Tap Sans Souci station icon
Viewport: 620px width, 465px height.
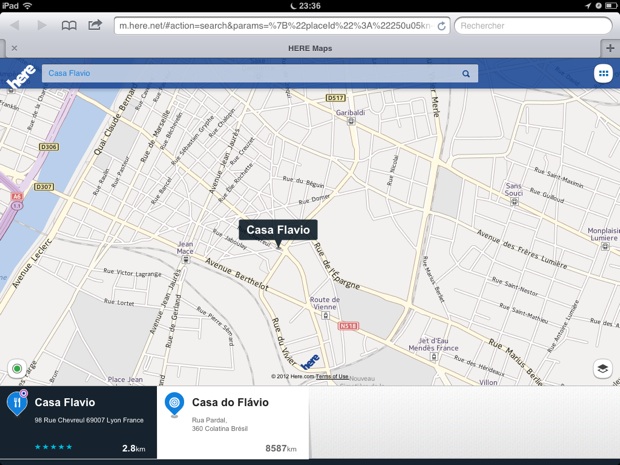point(514,202)
